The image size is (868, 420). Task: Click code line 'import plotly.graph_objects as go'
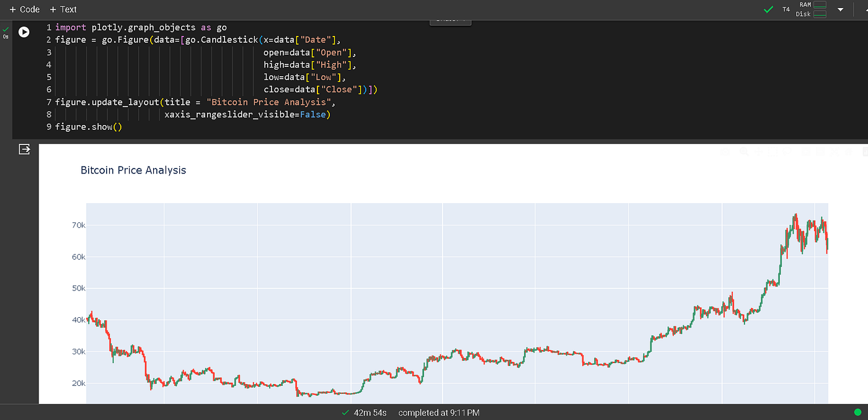click(x=141, y=27)
